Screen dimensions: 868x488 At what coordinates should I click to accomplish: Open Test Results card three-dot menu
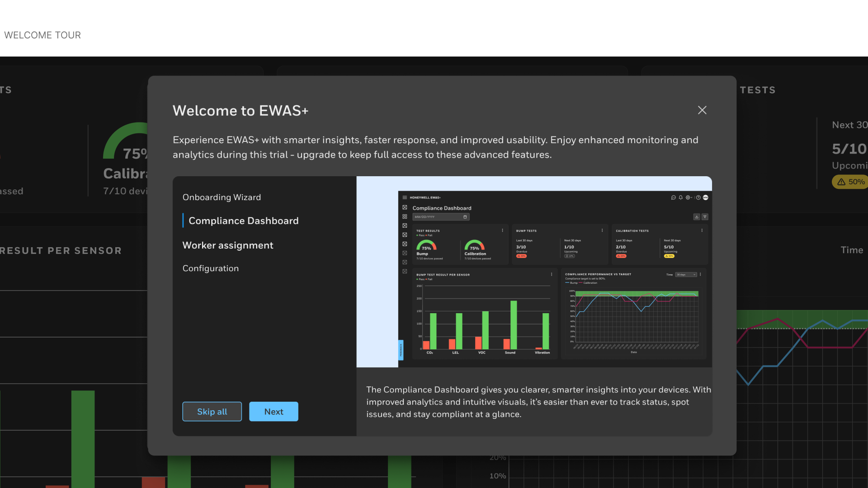(502, 230)
